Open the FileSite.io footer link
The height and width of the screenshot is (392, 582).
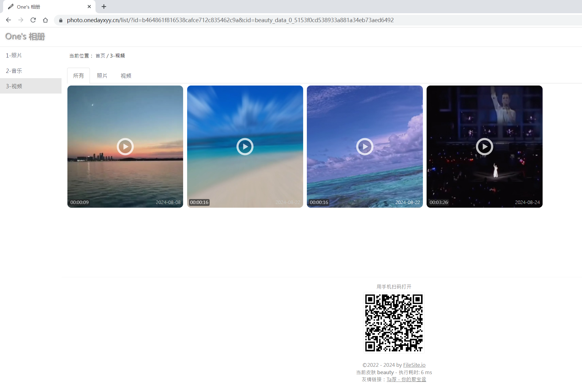coord(414,365)
